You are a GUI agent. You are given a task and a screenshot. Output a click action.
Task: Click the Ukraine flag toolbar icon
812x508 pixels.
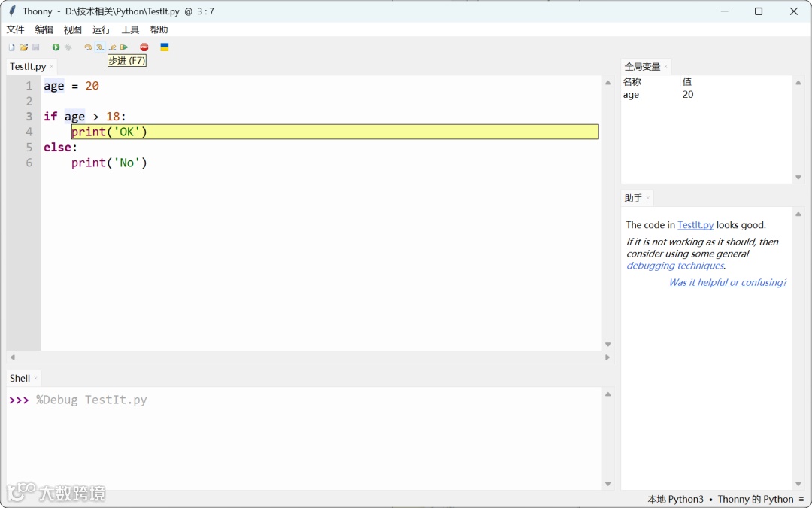click(x=165, y=47)
